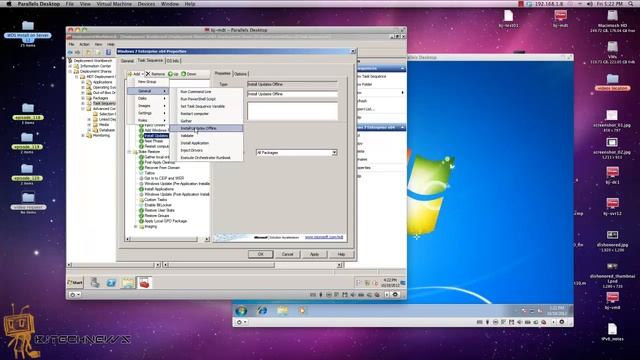Move the step Down with green arrow

[189, 74]
